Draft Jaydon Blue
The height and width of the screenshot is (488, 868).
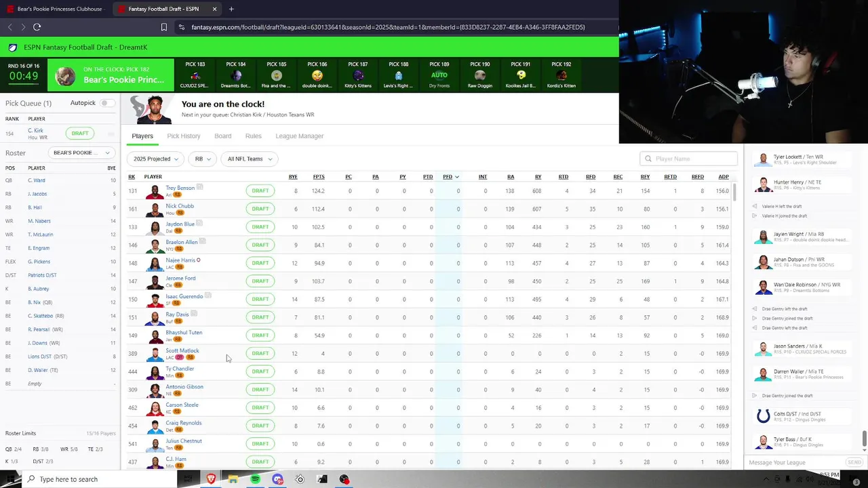(x=260, y=227)
